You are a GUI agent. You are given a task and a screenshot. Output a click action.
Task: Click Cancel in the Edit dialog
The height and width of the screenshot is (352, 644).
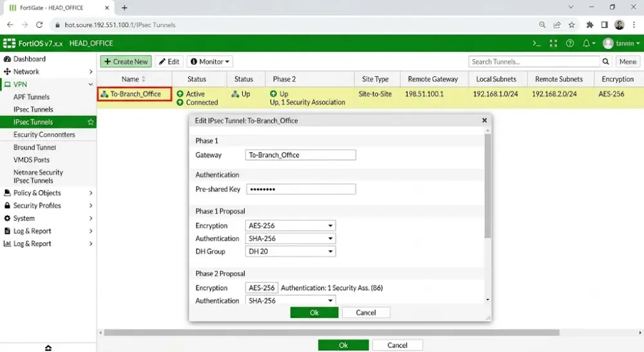(366, 313)
